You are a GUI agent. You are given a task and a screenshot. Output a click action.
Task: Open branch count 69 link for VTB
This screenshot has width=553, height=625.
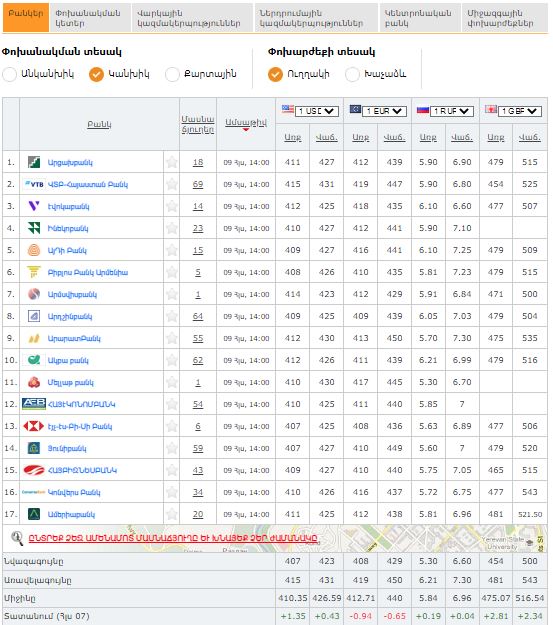click(x=198, y=184)
